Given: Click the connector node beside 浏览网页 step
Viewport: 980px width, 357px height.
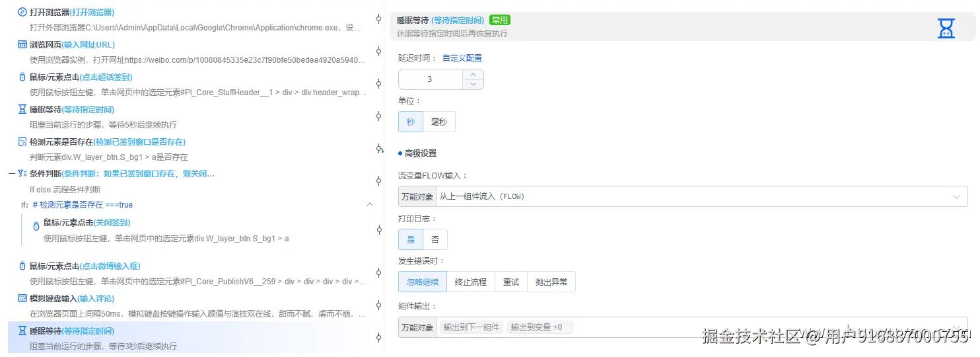Looking at the screenshot, I should pyautogui.click(x=378, y=52).
